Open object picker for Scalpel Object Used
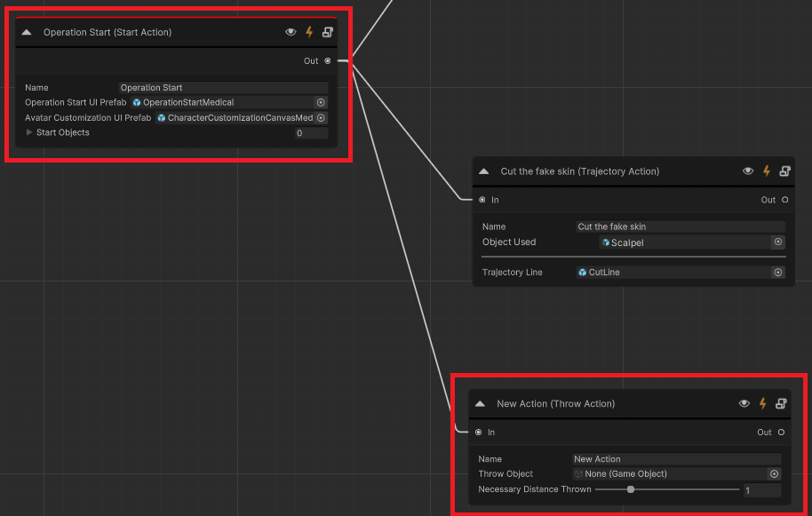Viewport: 812px width, 516px height. click(x=778, y=242)
